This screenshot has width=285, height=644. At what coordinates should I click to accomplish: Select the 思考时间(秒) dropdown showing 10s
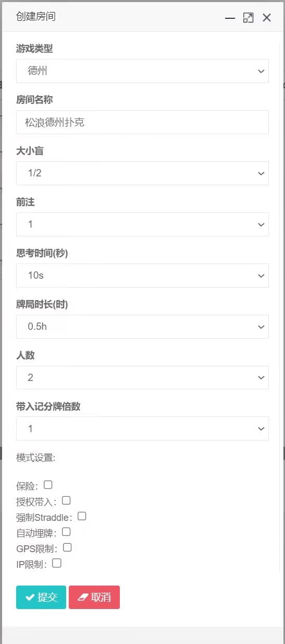[142, 276]
